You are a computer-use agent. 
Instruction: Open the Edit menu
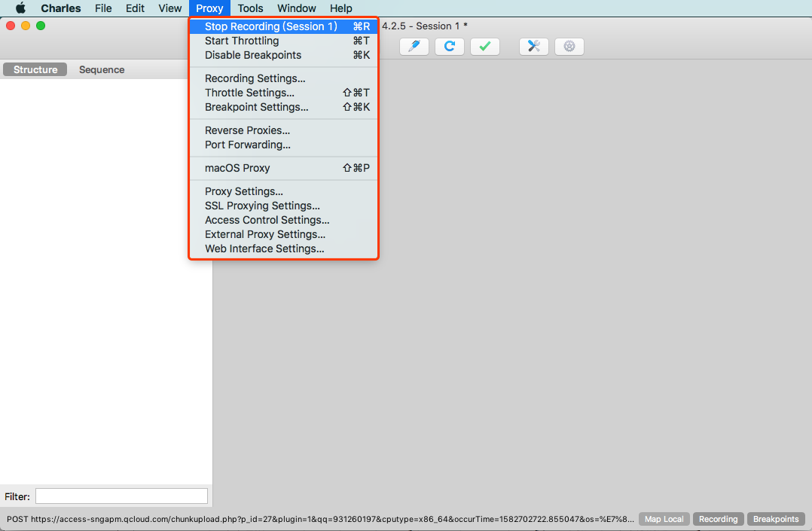[x=135, y=8]
